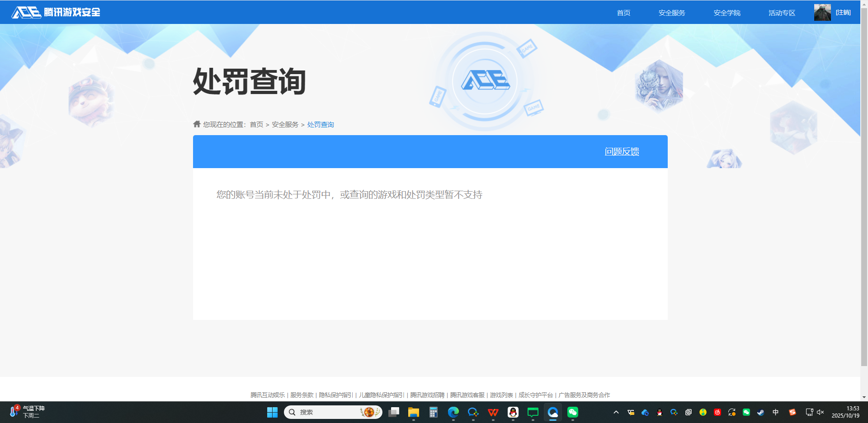
Task: Open Steam from the system tray
Action: pyautogui.click(x=761, y=412)
